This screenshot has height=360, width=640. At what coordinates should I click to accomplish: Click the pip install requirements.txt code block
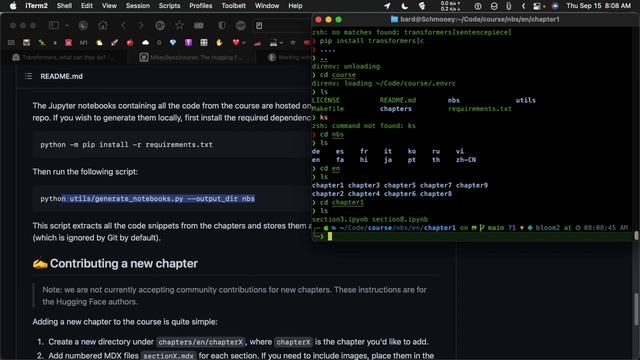click(171, 144)
